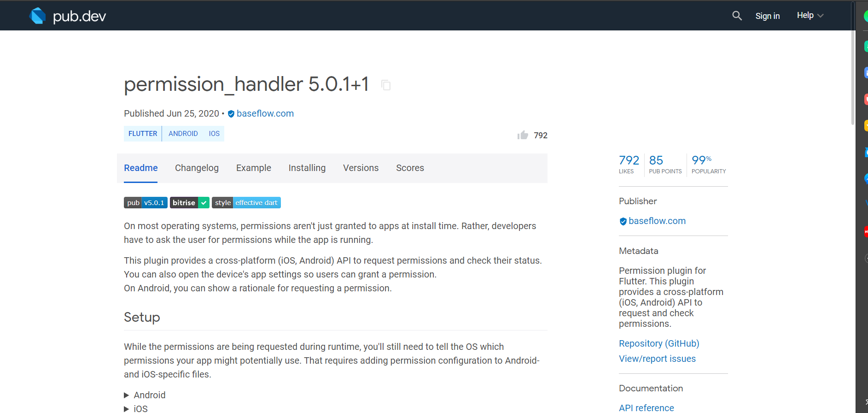Open the Example tab
The width and height of the screenshot is (868, 413).
[254, 168]
